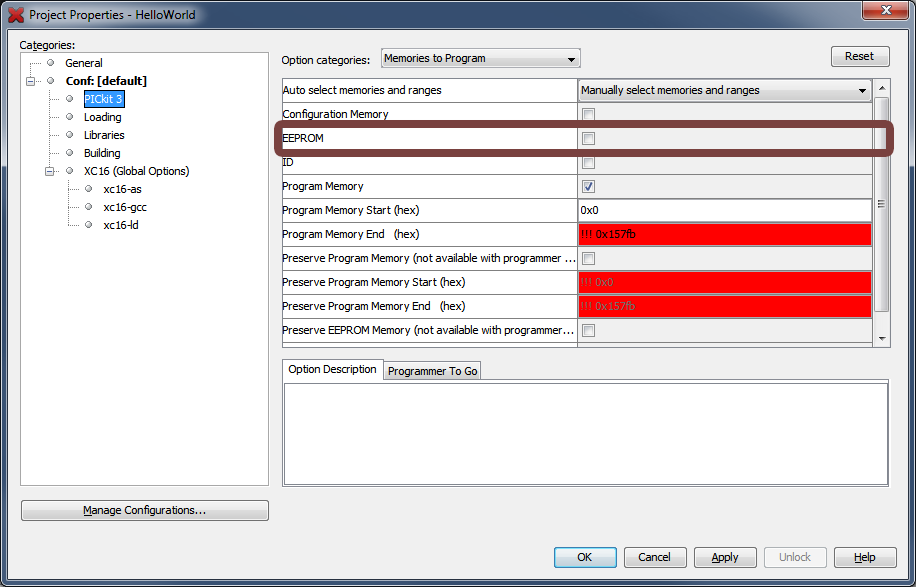Open Auto select memories and ranges dropdown
916x587 pixels.
[724, 90]
